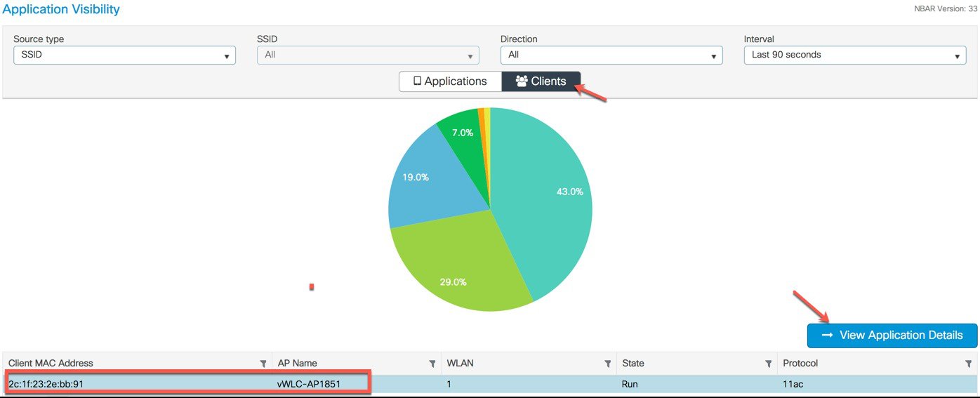Open the Direction dropdown
The height and width of the screenshot is (398, 980).
611,55
